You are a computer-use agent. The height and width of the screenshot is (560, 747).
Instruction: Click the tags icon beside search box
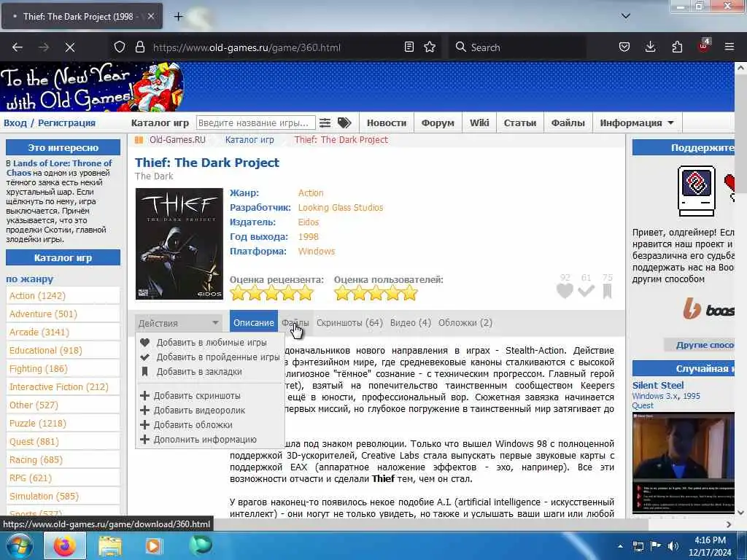344,122
